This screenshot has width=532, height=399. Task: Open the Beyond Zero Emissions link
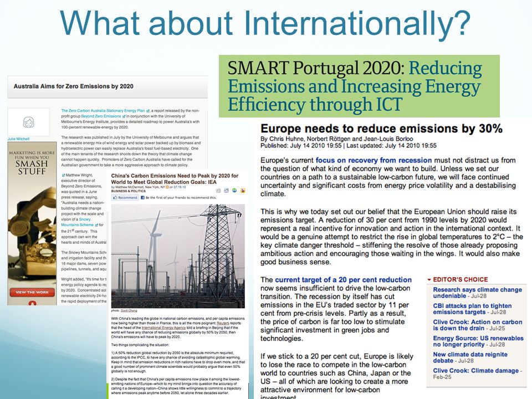101,116
